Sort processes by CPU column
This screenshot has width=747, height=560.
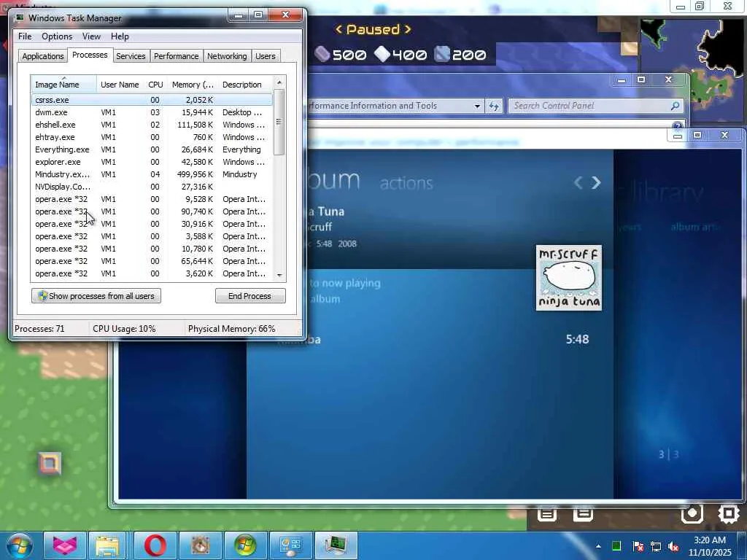tap(155, 85)
